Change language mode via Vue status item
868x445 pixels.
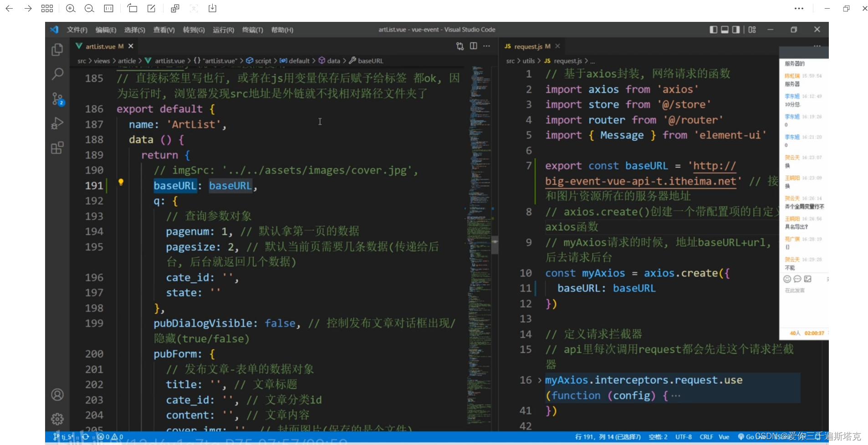click(724, 437)
